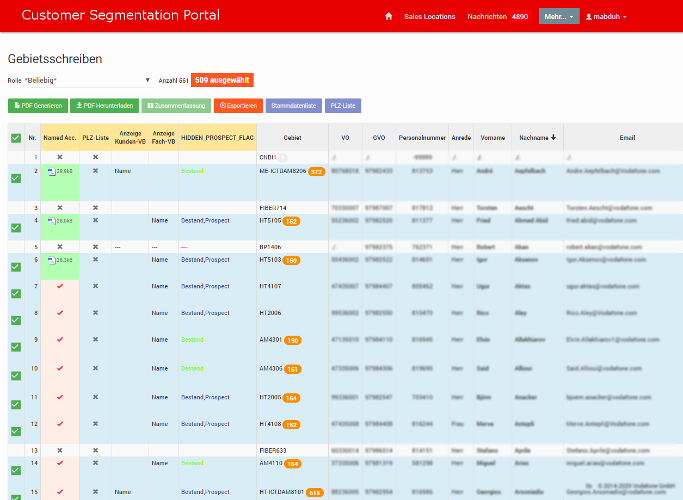Screen dimensions: 683x500
Task: Click PDF Generieren button
Action: [x=38, y=105]
